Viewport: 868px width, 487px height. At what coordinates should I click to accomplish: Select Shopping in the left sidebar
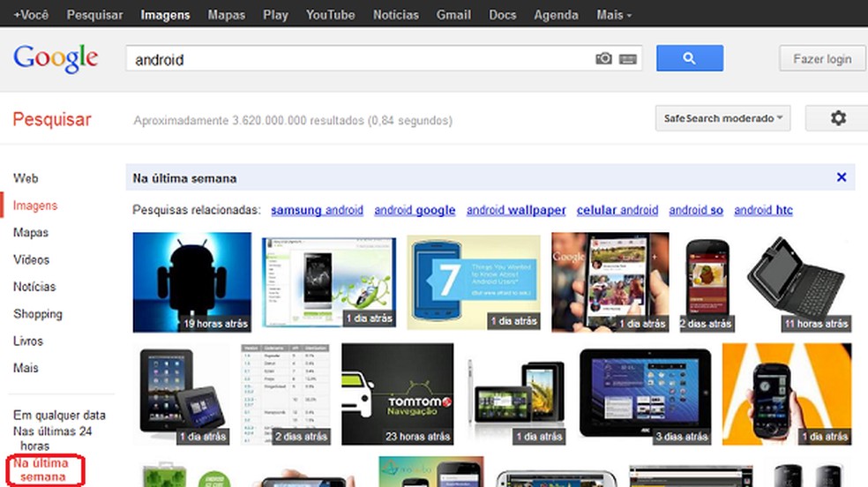click(x=38, y=314)
